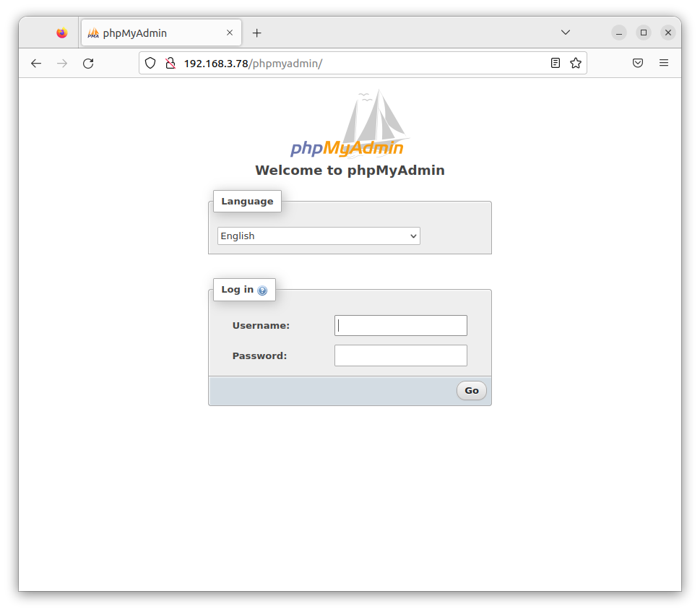This screenshot has height=612, width=700.
Task: Expand the tab list chevron
Action: [565, 32]
